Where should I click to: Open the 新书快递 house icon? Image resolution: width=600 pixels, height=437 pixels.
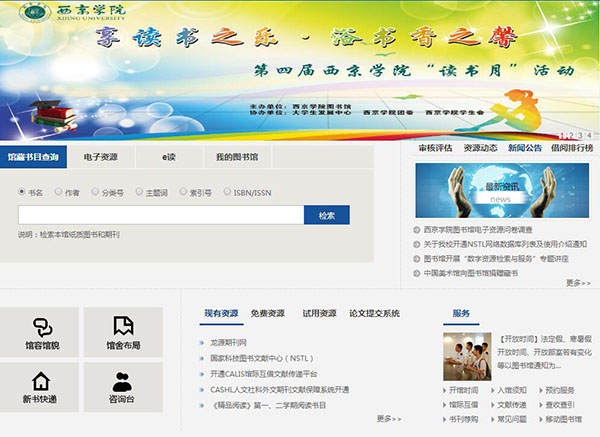click(x=41, y=381)
